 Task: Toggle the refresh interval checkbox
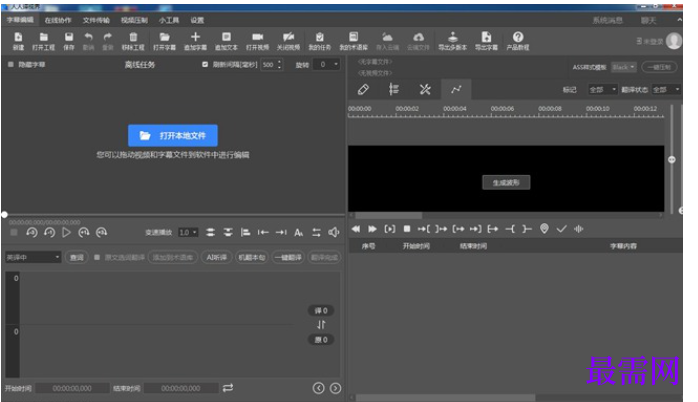(205, 65)
